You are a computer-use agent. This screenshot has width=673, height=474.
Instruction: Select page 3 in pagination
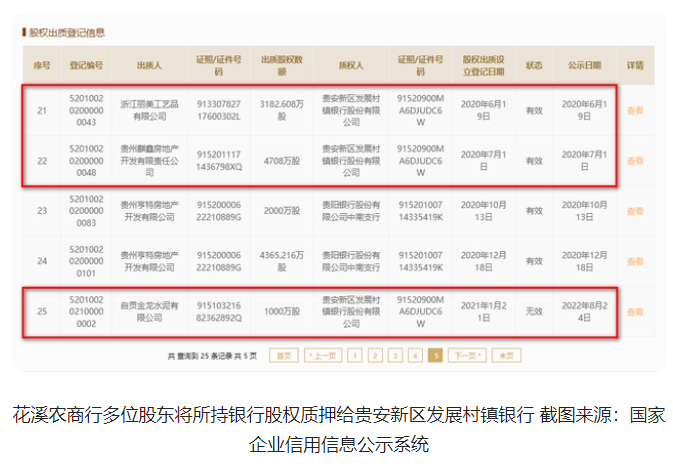point(394,355)
